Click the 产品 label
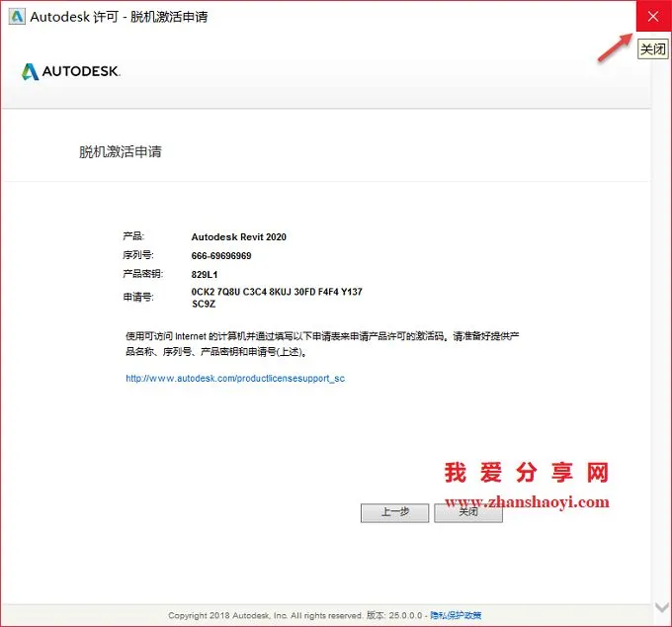Image resolution: width=672 pixels, height=627 pixels. 133,236
